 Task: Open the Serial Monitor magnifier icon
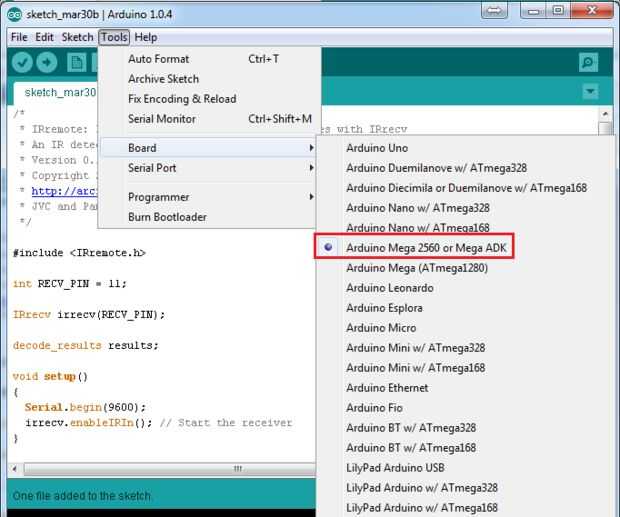[588, 62]
